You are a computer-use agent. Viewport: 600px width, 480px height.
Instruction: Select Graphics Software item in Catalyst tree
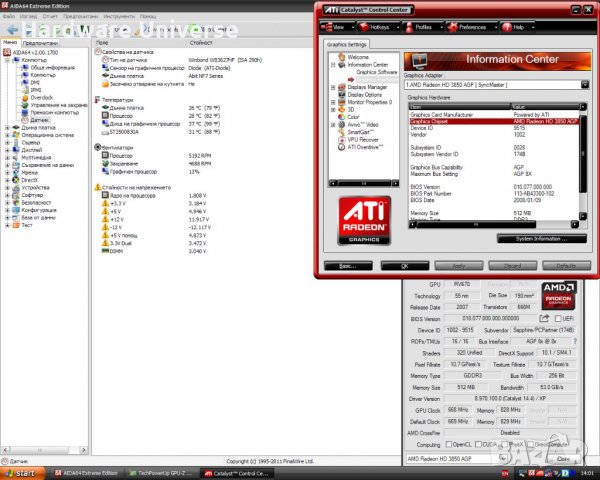click(x=377, y=72)
